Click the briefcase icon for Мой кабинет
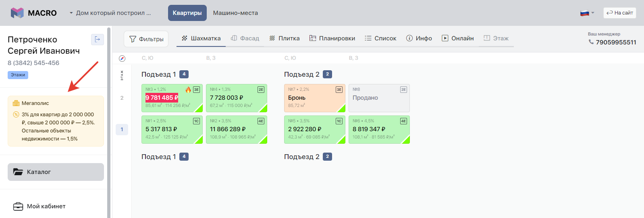 (18, 206)
